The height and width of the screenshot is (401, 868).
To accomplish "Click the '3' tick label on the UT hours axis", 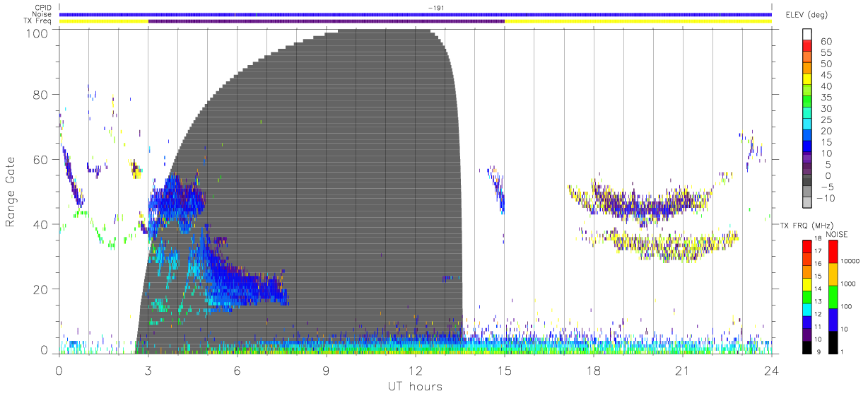I will point(148,370).
